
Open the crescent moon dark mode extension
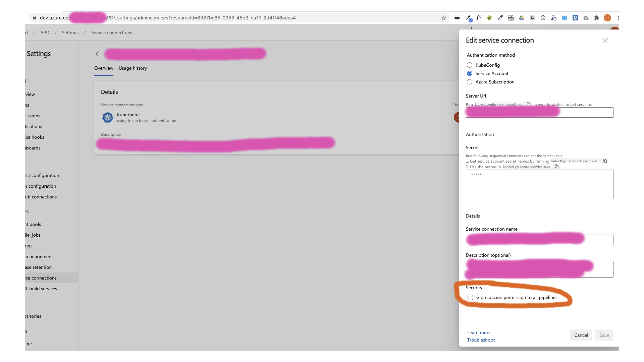tap(532, 18)
